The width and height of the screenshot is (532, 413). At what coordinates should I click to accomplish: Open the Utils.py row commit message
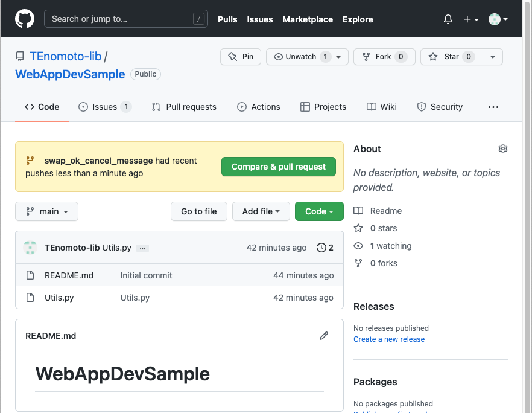tap(135, 298)
